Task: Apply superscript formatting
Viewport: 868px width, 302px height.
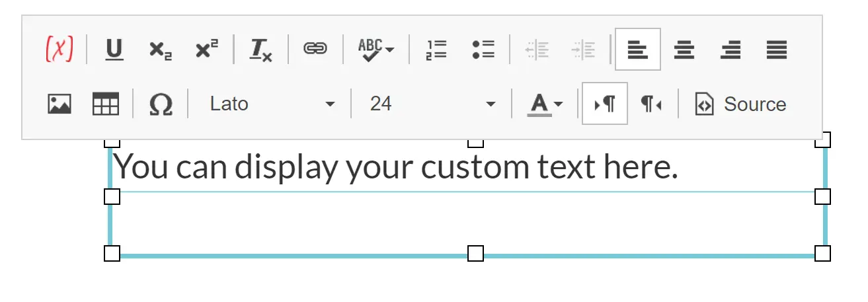Action: 207,50
